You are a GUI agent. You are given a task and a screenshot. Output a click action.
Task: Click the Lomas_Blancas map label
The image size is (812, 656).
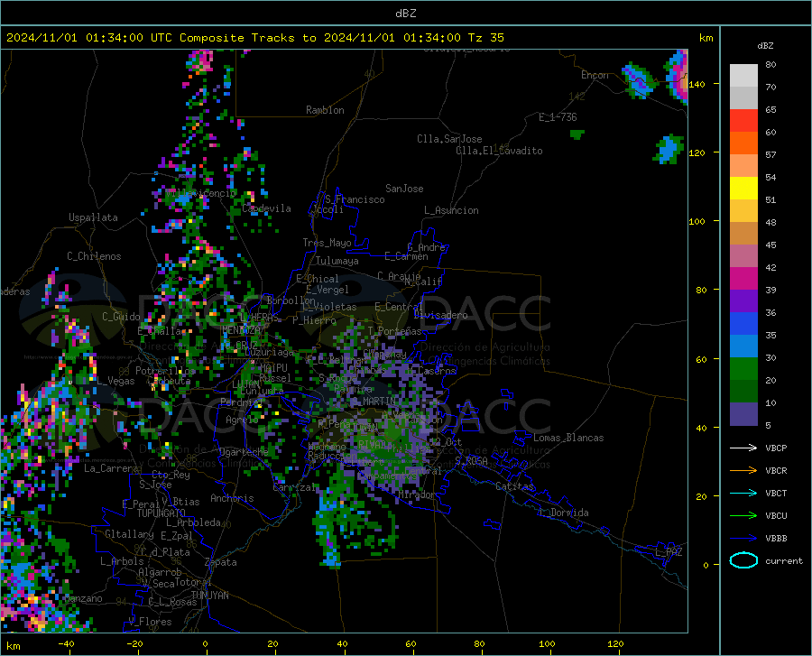(568, 438)
